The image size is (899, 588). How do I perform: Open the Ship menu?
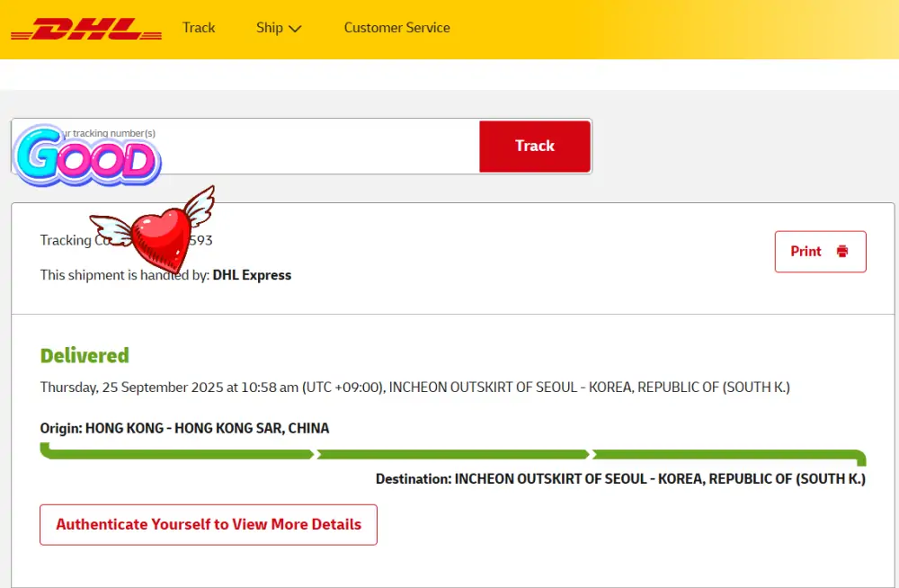tap(270, 28)
